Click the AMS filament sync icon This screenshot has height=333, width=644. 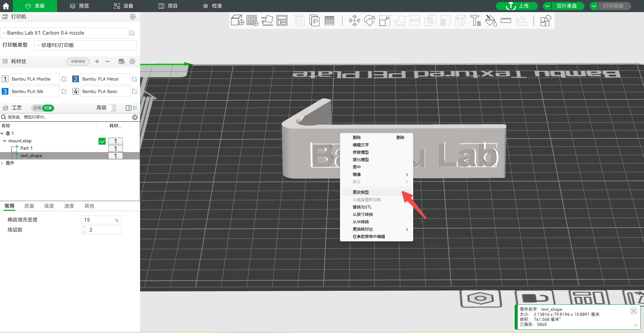pyautogui.click(x=122, y=61)
